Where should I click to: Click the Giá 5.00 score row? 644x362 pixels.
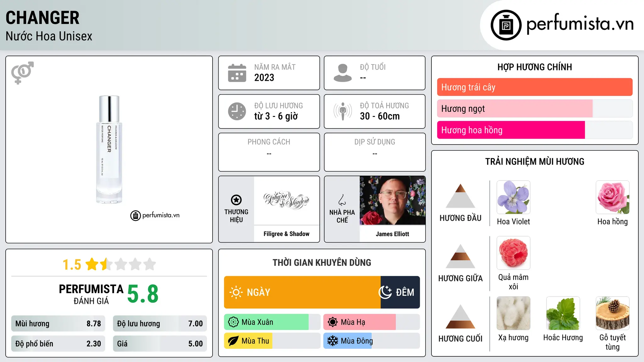pyautogui.click(x=160, y=344)
